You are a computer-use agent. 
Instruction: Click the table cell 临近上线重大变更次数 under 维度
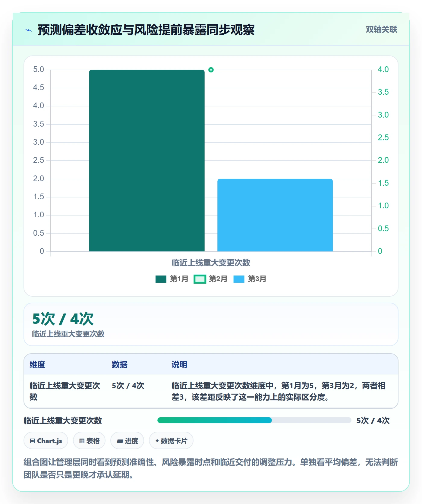tap(65, 391)
